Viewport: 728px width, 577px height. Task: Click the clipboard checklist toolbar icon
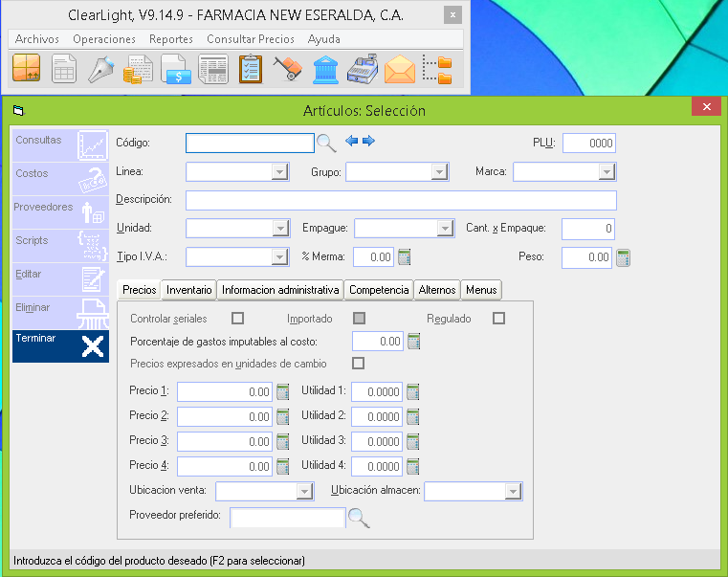[251, 69]
